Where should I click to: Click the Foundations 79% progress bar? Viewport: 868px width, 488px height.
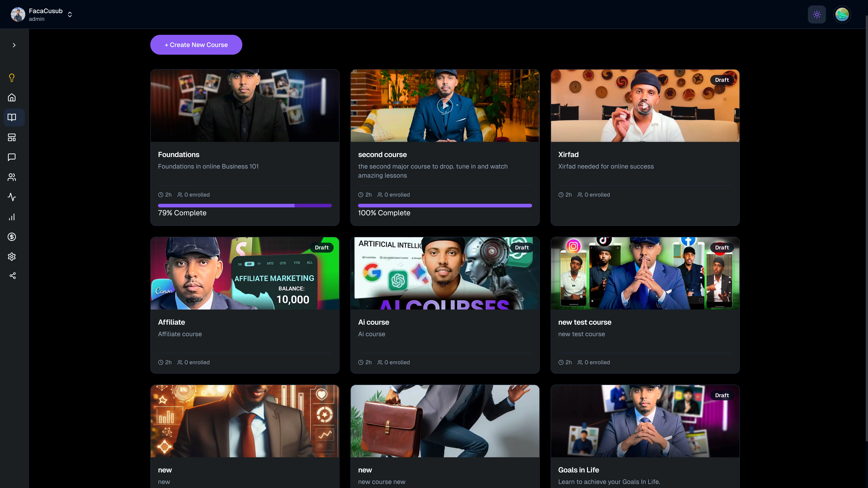(x=245, y=205)
